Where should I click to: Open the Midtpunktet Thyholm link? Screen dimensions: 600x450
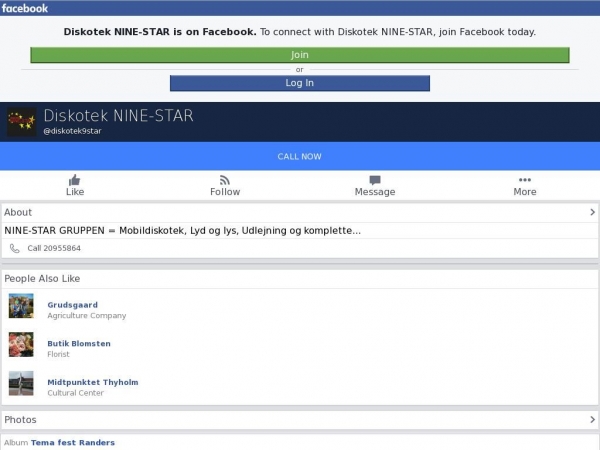pos(93,382)
